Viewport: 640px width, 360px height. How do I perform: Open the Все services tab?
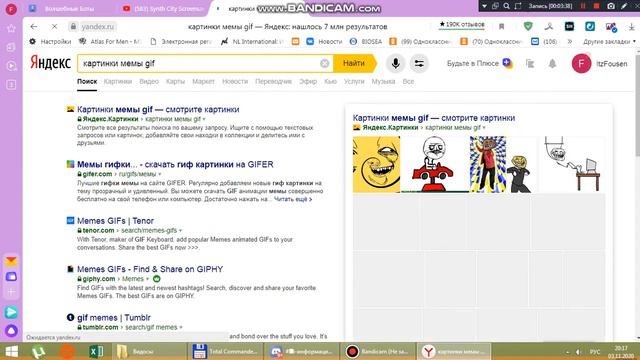tap(408, 82)
